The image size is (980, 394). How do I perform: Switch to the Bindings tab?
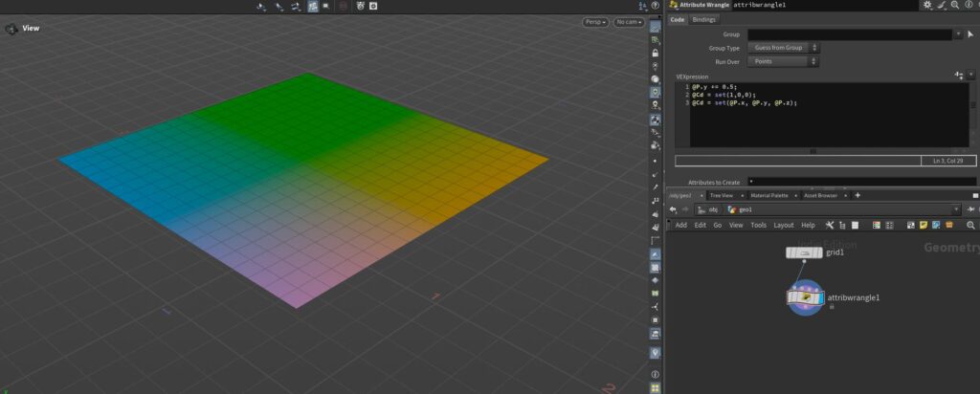coord(703,19)
